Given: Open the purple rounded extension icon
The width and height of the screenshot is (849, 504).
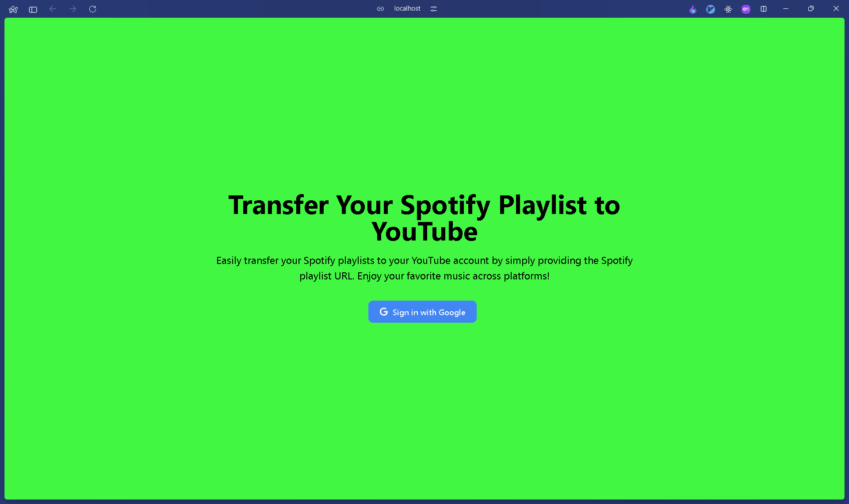Looking at the screenshot, I should (x=746, y=9).
